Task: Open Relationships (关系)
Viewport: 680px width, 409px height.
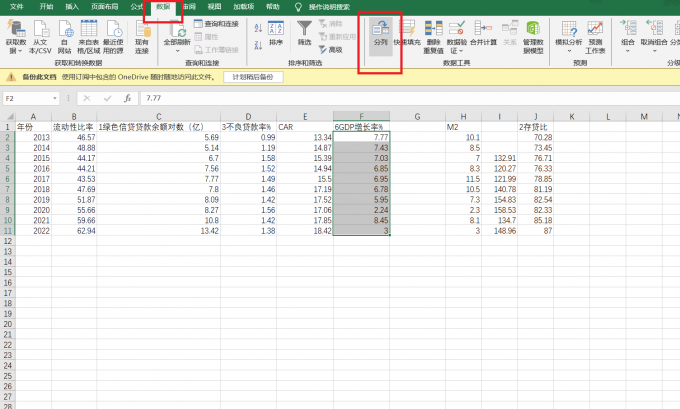Action: point(510,33)
